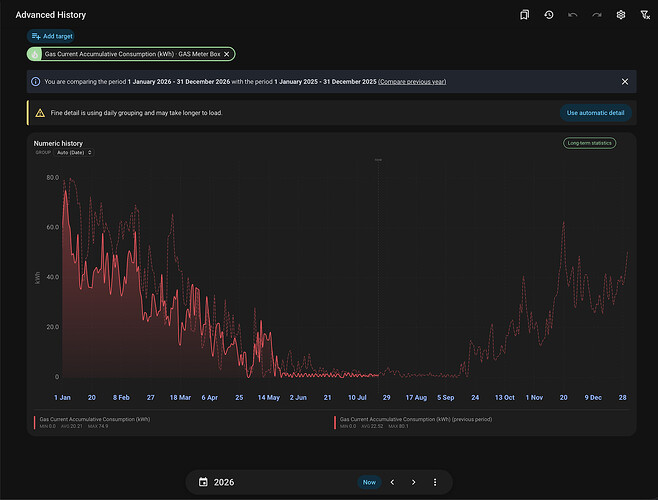Click the 10 Jul axis label
This screenshot has width=658, height=500.
pos(357,397)
